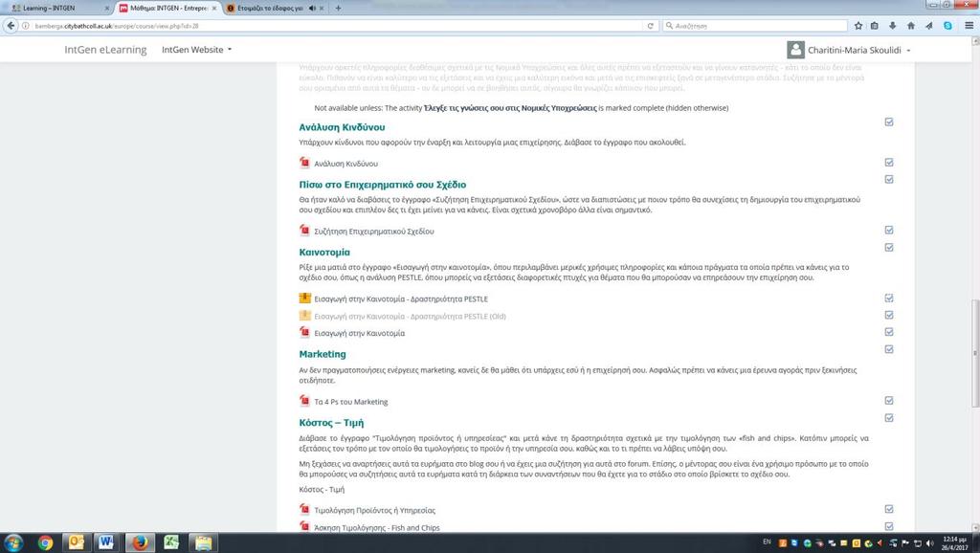Viewport: 980px width, 553px height.
Task: Toggle completion for Συζήτηση Επιχειρηματικού Σχεδίου
Action: [x=889, y=230]
